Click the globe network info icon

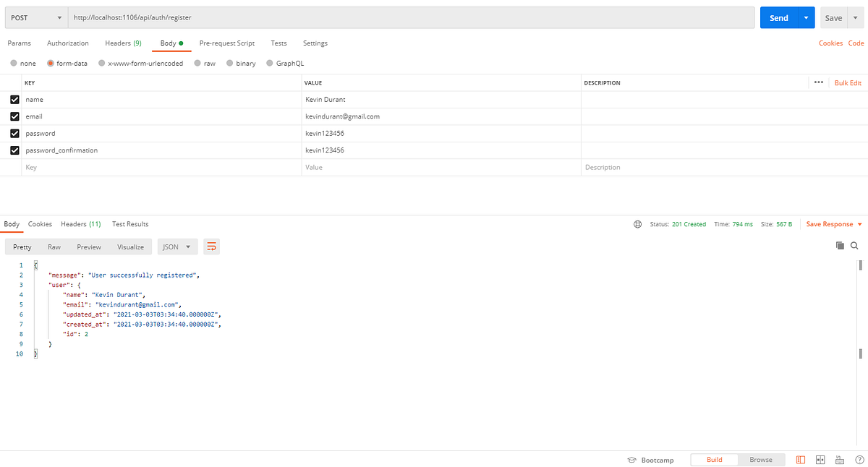click(637, 224)
